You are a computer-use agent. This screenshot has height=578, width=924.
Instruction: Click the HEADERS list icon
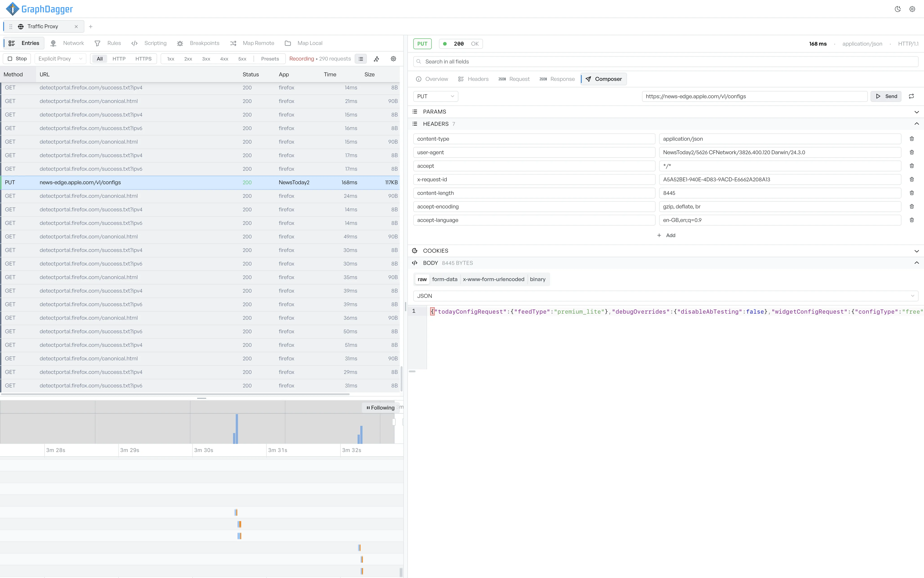pos(415,124)
